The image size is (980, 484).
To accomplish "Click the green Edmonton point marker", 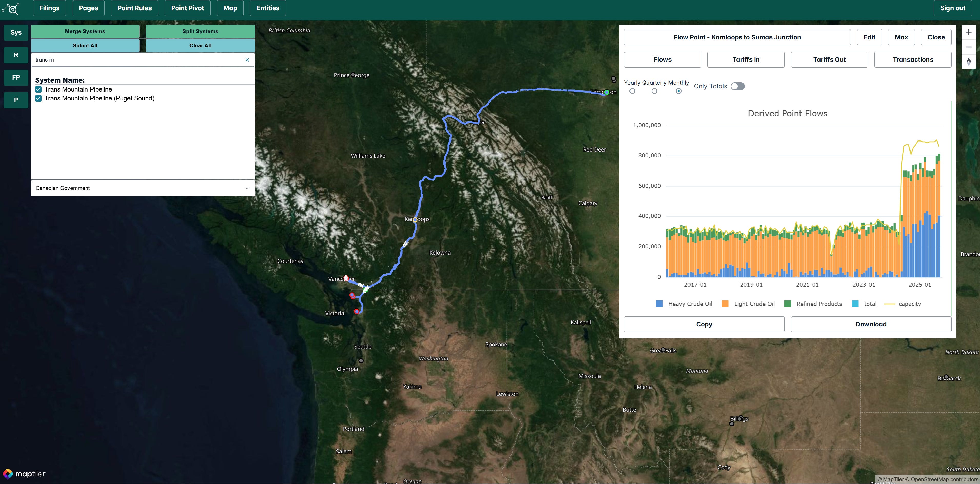I will [607, 92].
